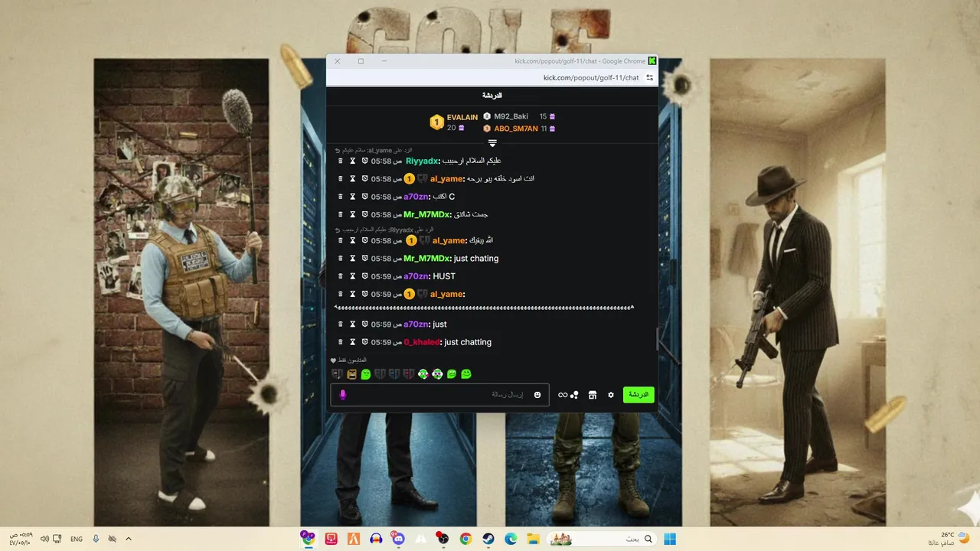Delete Riyyadx's message with the trash icon

[341, 161]
